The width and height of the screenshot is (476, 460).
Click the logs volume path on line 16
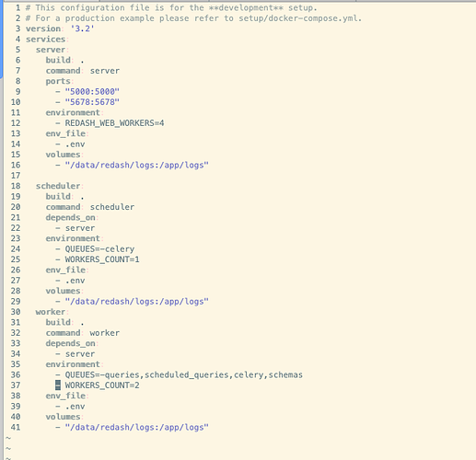(137, 166)
